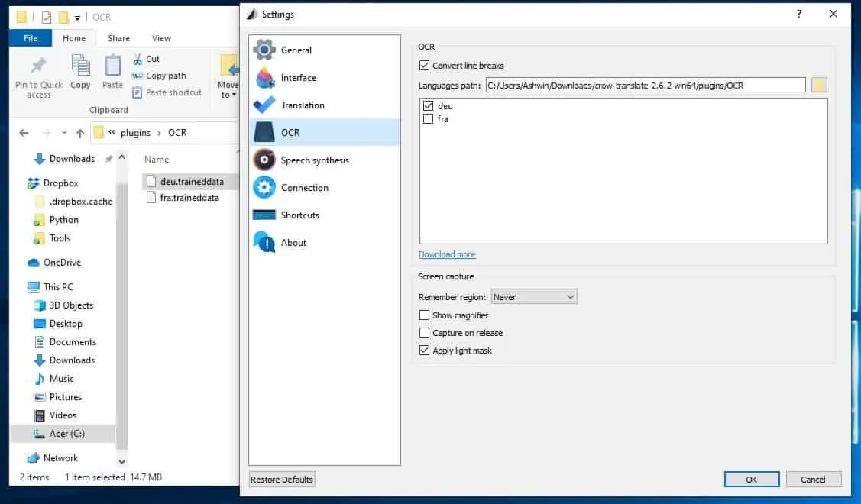The height and width of the screenshot is (504, 861).
Task: Enable the fra language checkbox
Action: coord(429,119)
